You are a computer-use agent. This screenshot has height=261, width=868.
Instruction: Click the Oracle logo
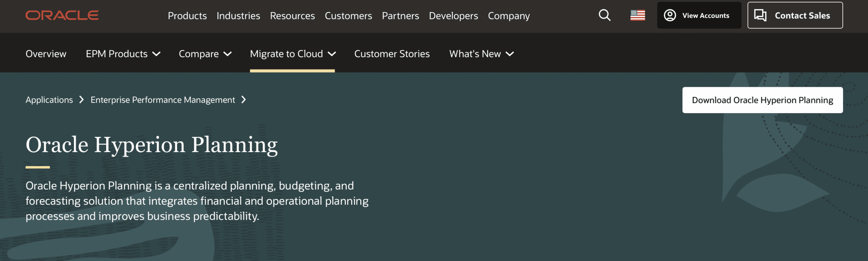[x=62, y=15]
